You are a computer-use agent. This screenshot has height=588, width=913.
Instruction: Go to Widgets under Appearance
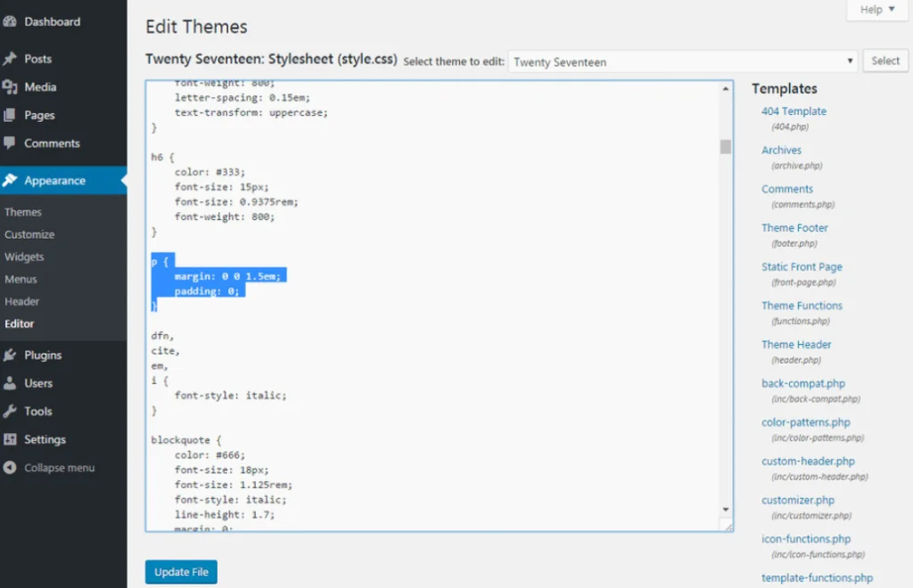point(24,257)
